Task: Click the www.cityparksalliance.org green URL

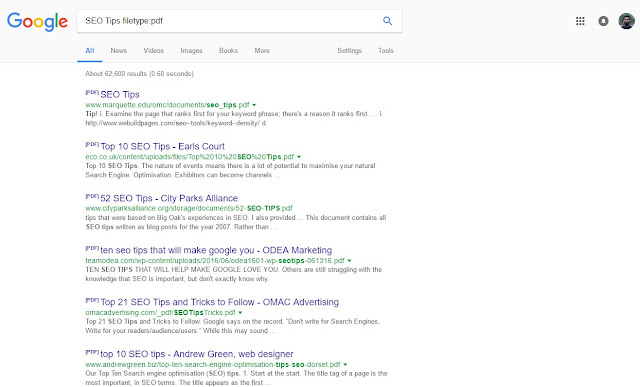Action: tap(189, 208)
